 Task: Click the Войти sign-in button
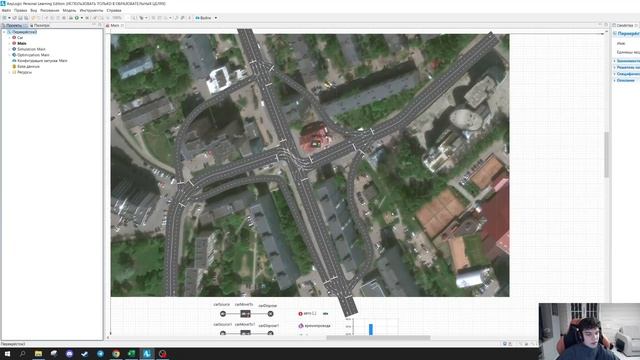pyautogui.click(x=203, y=18)
